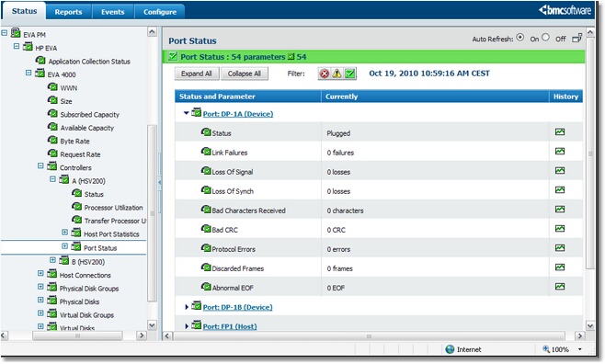Screen dimensions: 605x364
Task: Open the Port: FP1 (Host) link
Action: [230, 326]
